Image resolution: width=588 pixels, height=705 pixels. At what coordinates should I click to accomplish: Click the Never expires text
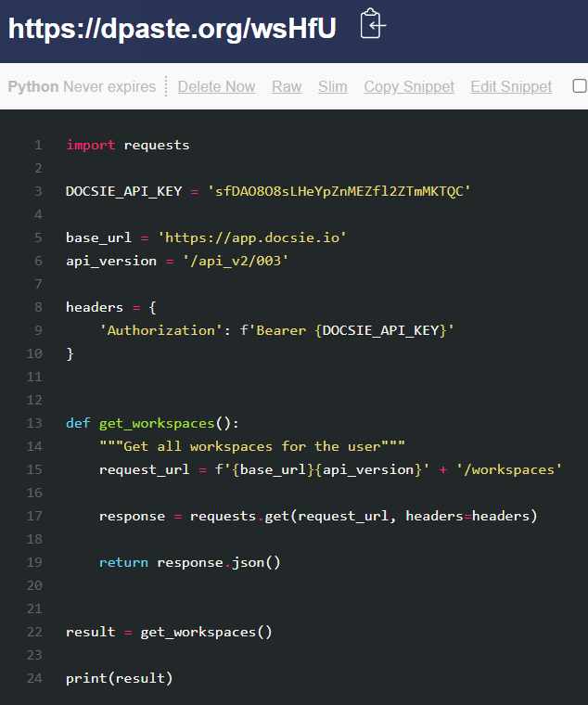pyautogui.click(x=109, y=86)
